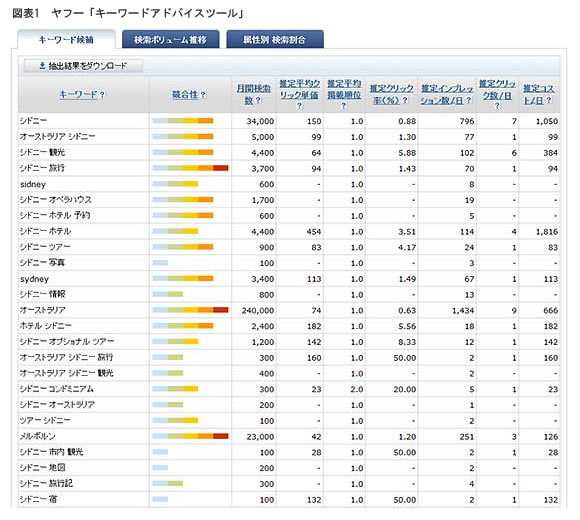Click the average position value 2.0
Viewport: 580px width, 520px height.
click(357, 389)
